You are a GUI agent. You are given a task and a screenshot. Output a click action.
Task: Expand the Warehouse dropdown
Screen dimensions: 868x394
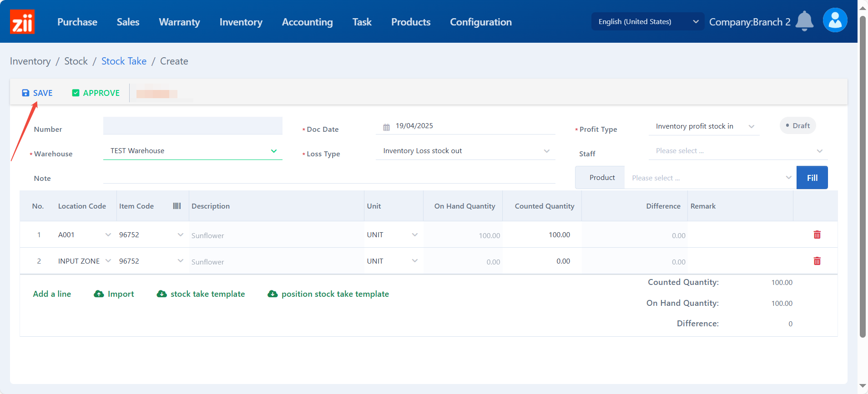tap(273, 151)
